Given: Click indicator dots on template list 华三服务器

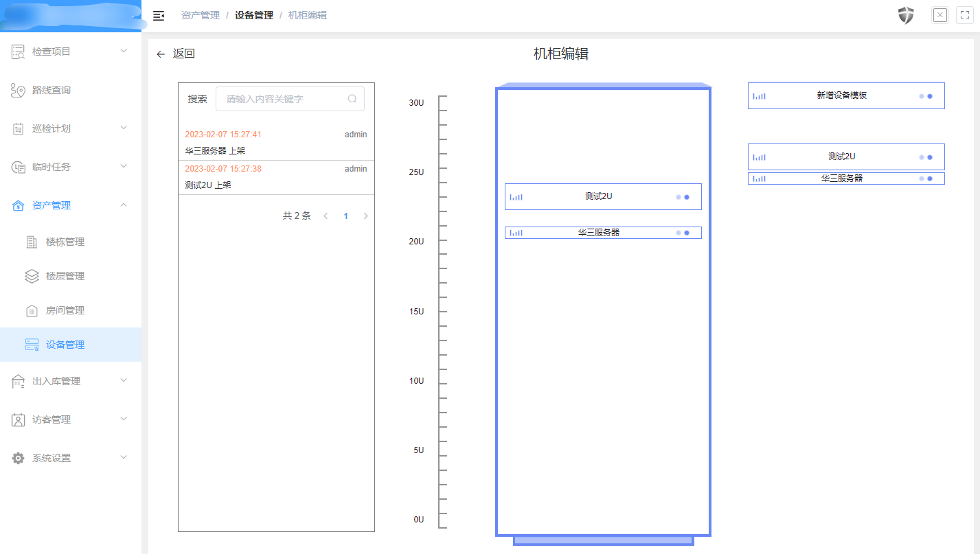Looking at the screenshot, I should (925, 178).
